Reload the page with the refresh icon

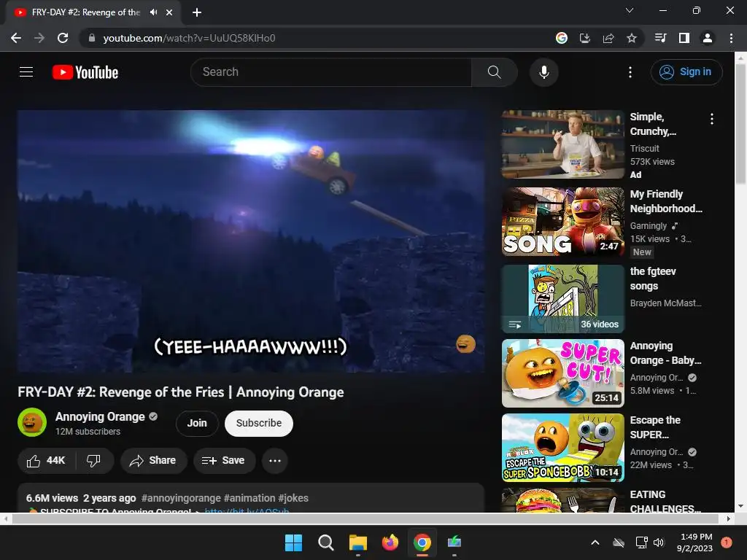coord(63,38)
